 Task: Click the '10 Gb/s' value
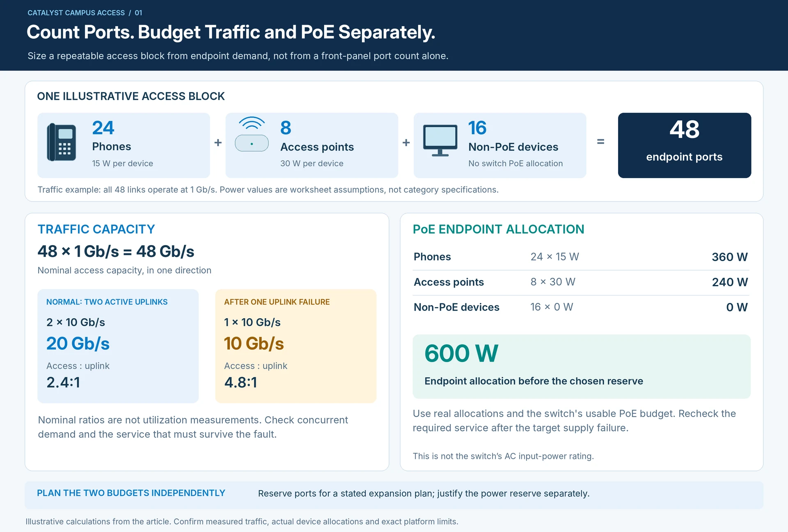tap(254, 344)
